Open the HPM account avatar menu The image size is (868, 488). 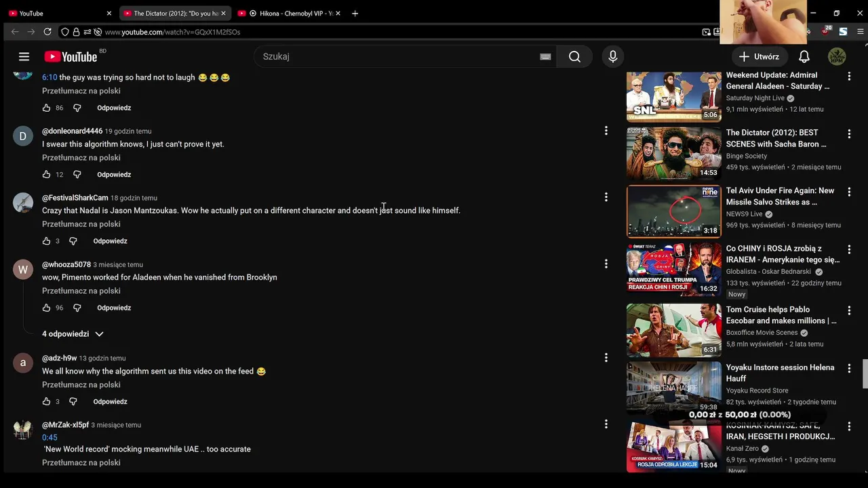coord(837,57)
